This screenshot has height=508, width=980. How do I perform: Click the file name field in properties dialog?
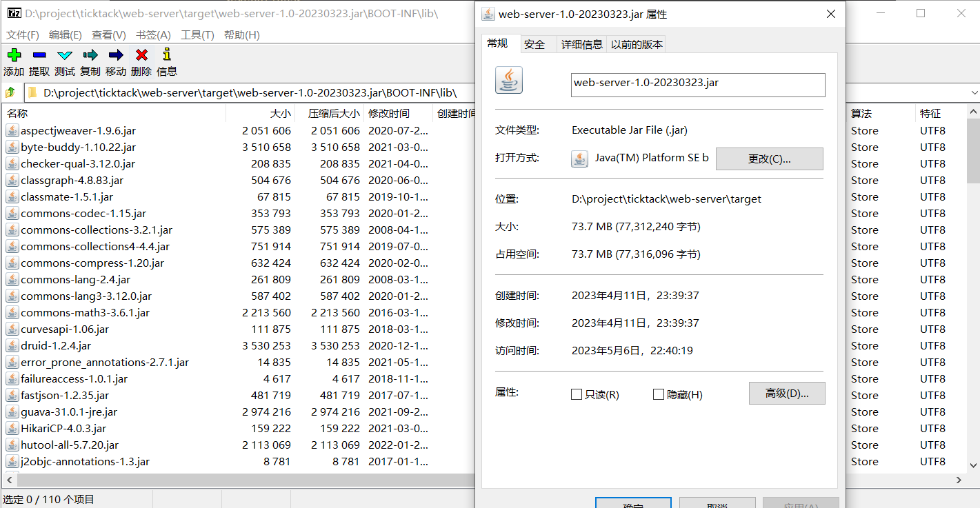tap(698, 85)
